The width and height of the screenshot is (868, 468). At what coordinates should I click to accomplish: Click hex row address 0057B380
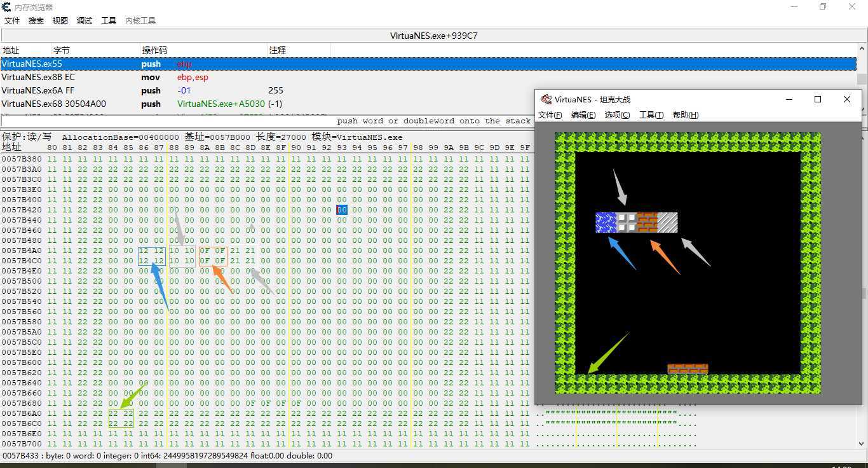click(22, 159)
